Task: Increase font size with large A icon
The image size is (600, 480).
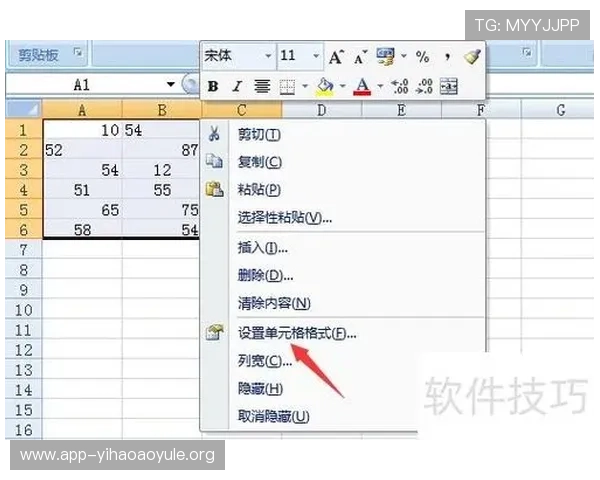Action: (336, 57)
